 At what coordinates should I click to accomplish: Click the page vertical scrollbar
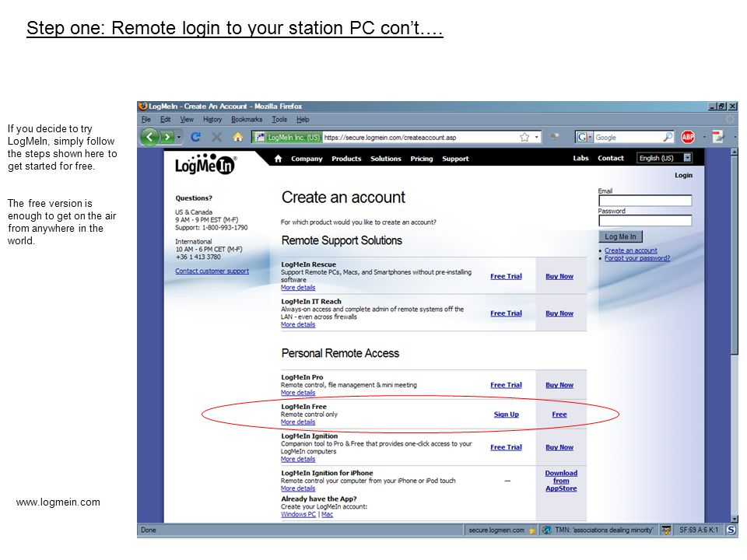(734, 335)
